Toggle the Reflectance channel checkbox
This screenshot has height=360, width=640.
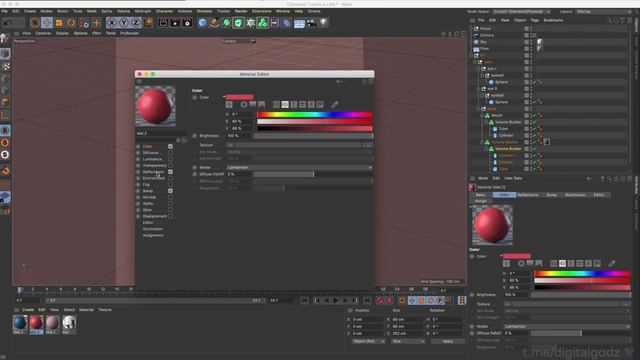pyautogui.click(x=170, y=172)
